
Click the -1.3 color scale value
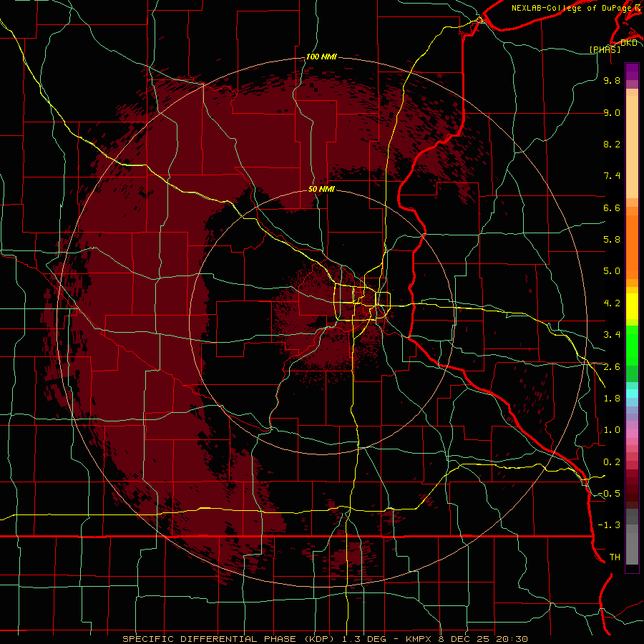click(x=609, y=525)
